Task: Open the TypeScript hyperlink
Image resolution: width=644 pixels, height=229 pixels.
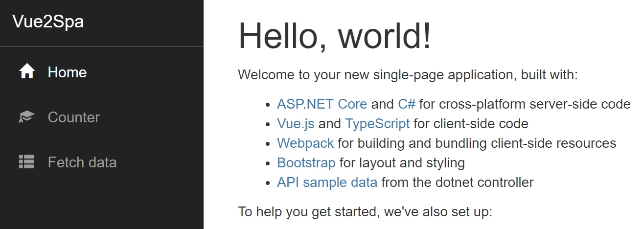Action: point(377,124)
